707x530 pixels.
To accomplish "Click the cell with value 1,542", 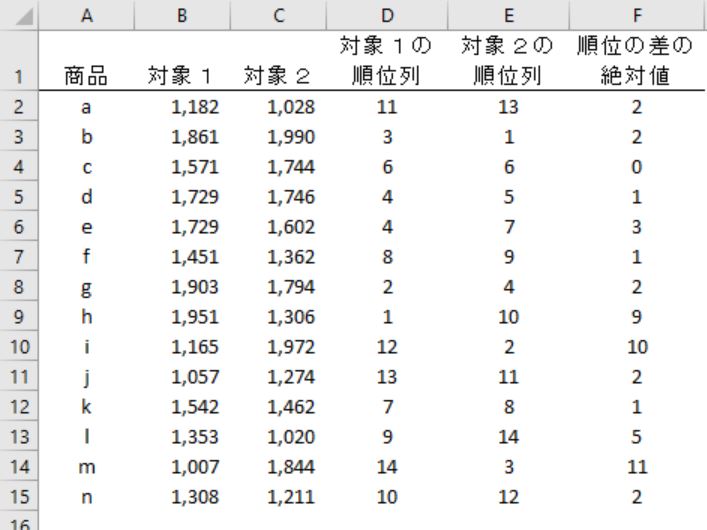I will point(182,406).
